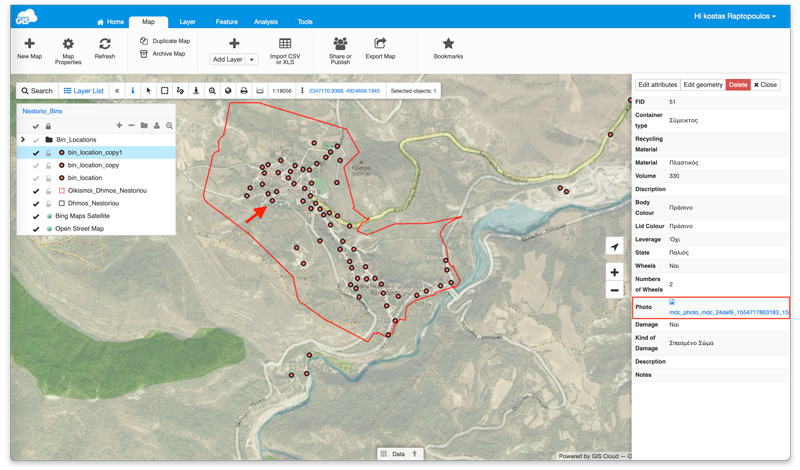Open the user account dropdown menu
Screen dimensions: 800x470
735,16
